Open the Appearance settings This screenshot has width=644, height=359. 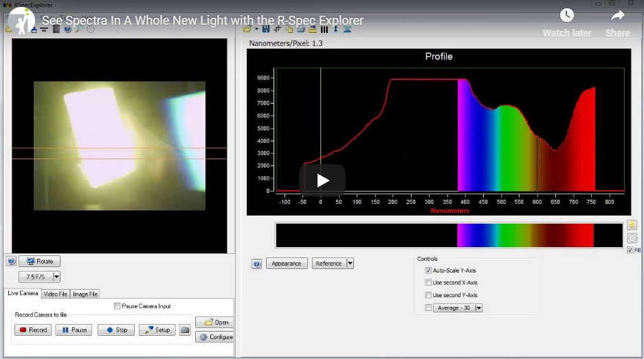coord(287,264)
